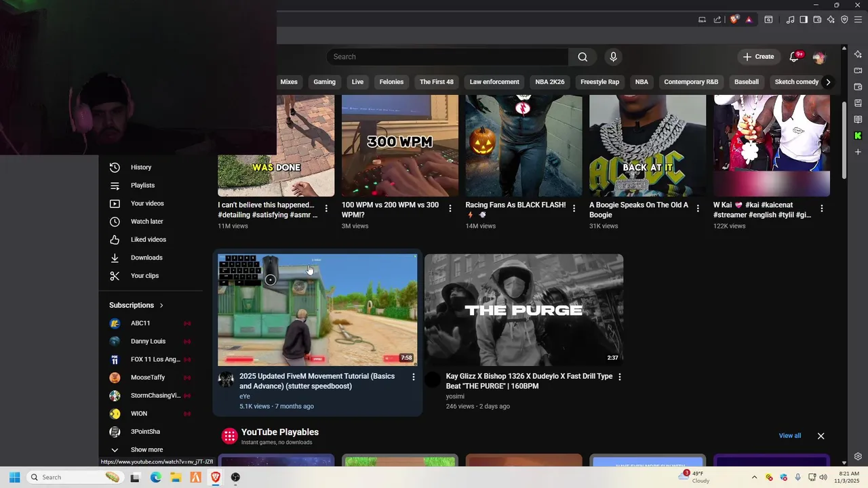Select the Felonies filter chip

(391, 82)
